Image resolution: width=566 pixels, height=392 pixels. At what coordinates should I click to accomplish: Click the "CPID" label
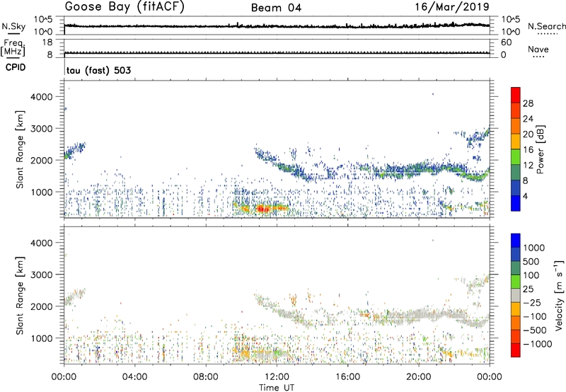[x=16, y=67]
